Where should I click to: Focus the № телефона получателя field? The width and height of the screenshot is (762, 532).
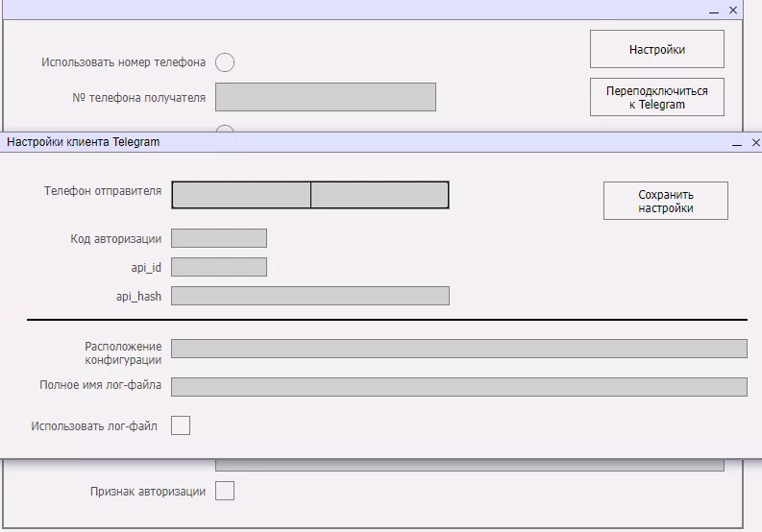click(325, 97)
